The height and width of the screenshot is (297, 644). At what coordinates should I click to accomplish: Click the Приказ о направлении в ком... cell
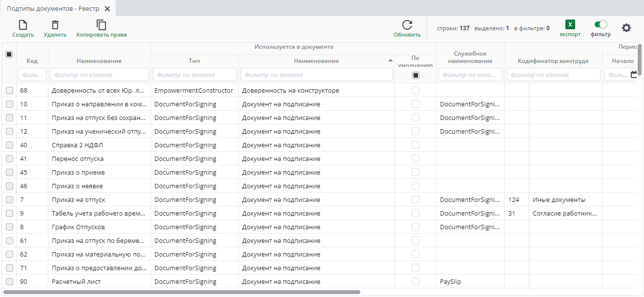coord(99,104)
